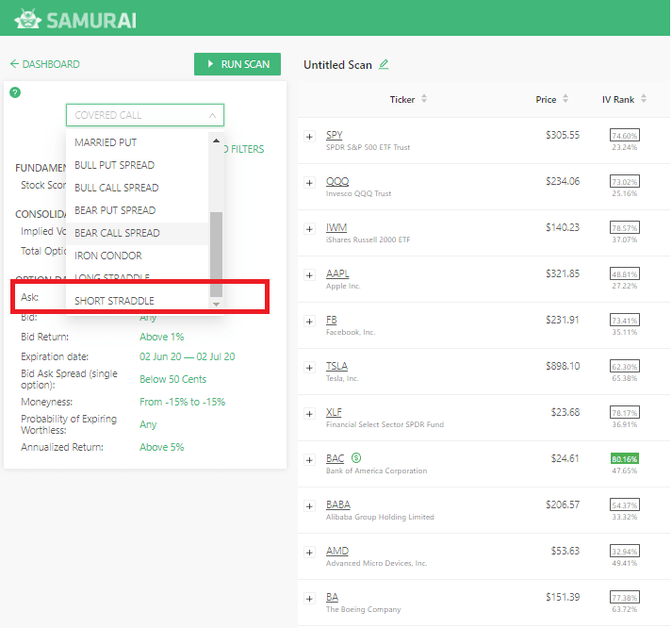Click the dropdown list scroll-down arrow
The image size is (672, 628).
pyautogui.click(x=216, y=304)
